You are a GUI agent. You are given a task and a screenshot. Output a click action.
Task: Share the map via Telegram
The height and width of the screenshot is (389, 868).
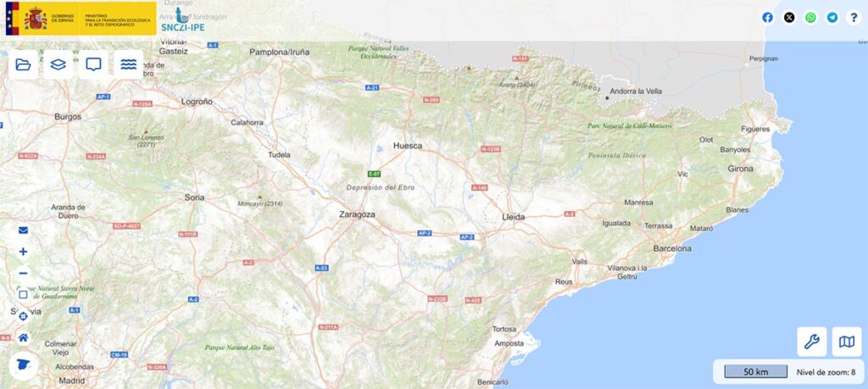click(x=832, y=17)
